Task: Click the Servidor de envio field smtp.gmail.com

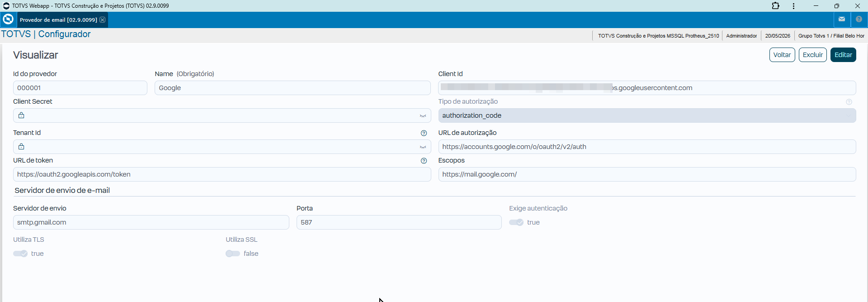Action: pos(151,222)
